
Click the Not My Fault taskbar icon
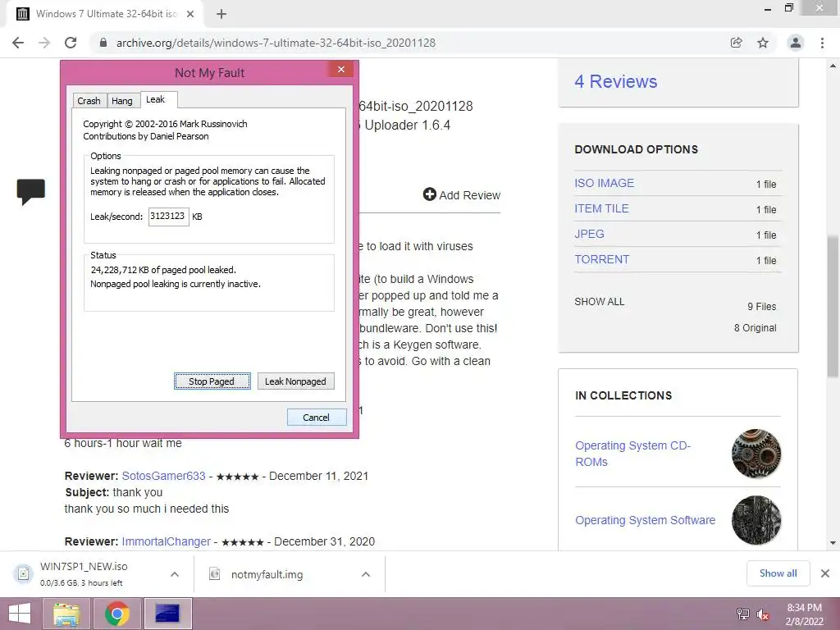point(167,614)
